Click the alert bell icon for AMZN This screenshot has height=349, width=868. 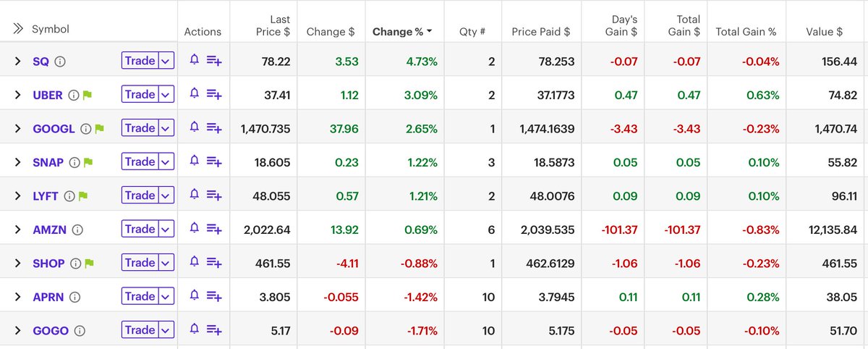(194, 229)
